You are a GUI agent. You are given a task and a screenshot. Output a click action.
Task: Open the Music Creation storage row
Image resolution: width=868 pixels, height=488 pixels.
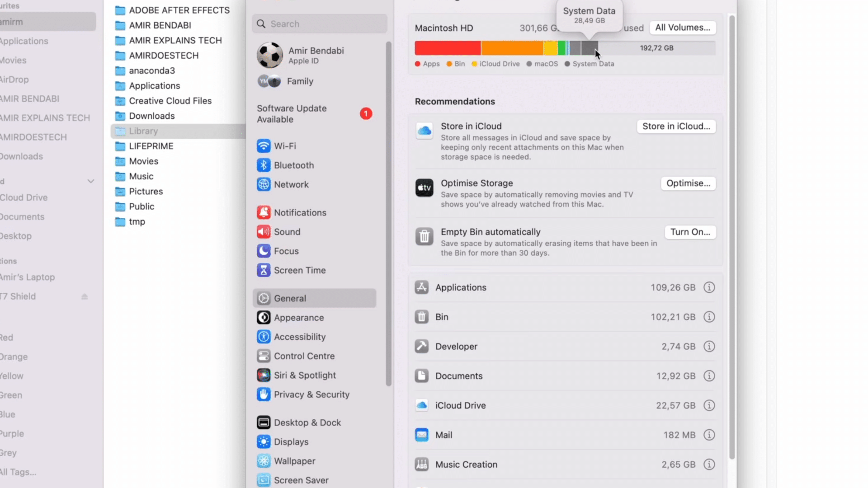(565, 465)
